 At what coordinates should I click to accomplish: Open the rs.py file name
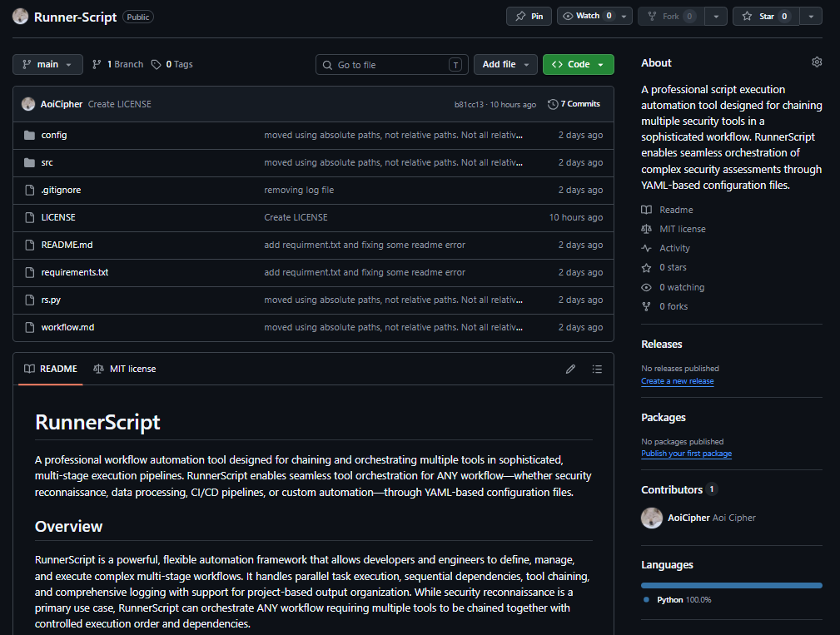(51, 300)
